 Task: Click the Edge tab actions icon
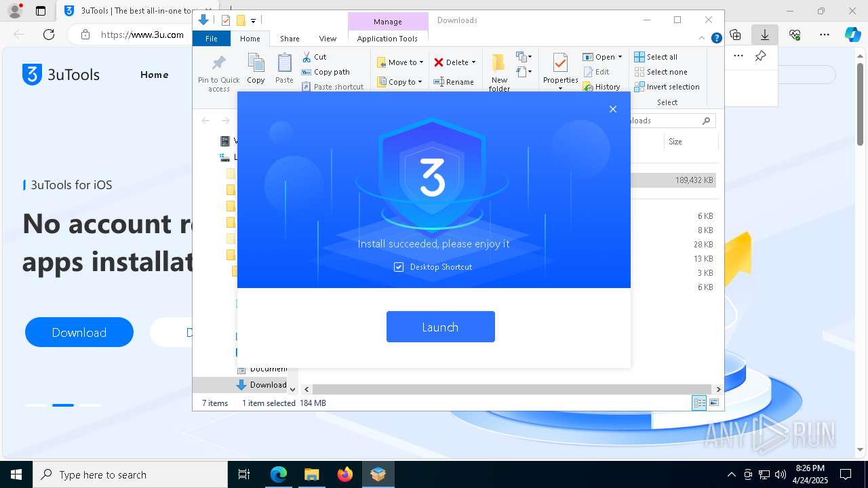(x=41, y=11)
